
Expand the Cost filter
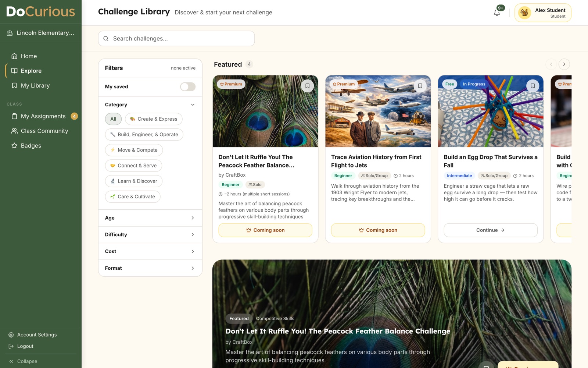click(x=150, y=251)
